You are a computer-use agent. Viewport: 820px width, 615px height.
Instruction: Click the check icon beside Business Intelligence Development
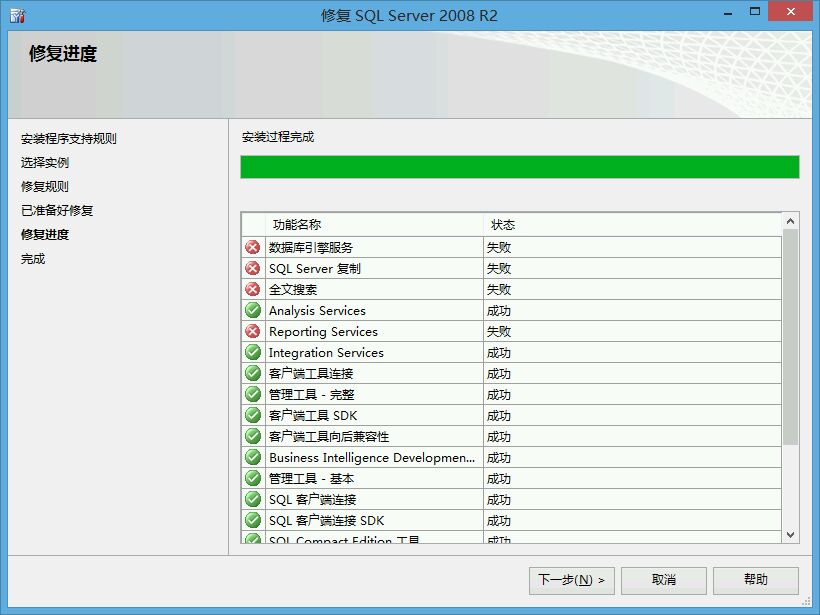coord(253,457)
